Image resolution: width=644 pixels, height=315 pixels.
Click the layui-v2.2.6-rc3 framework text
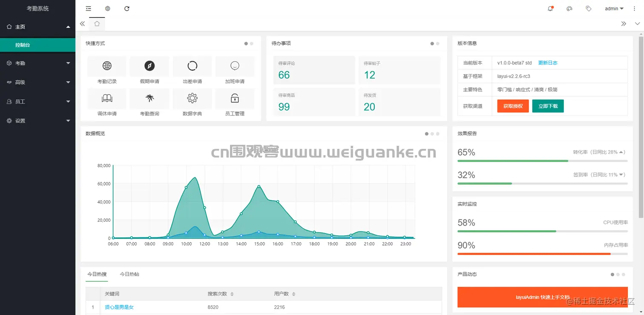pos(514,76)
